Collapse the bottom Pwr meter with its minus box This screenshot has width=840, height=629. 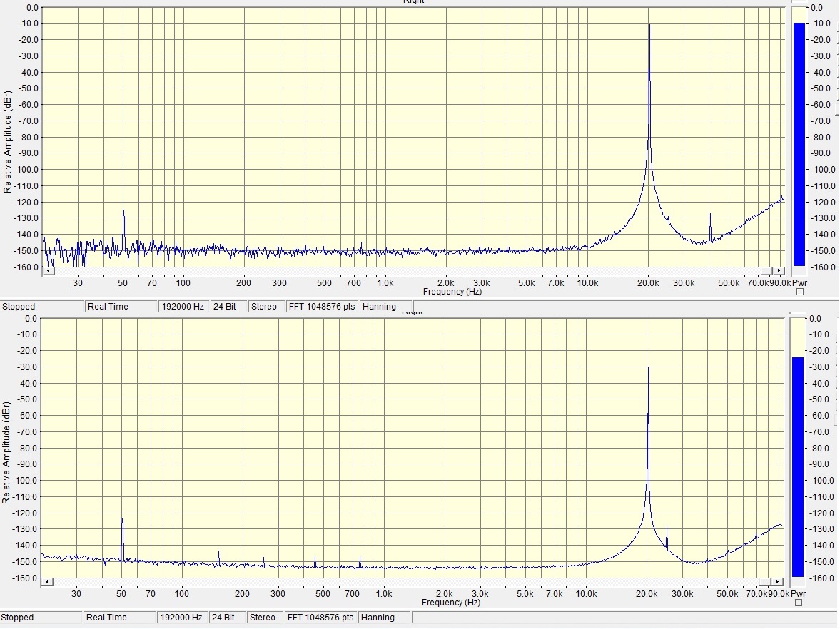tap(799, 603)
